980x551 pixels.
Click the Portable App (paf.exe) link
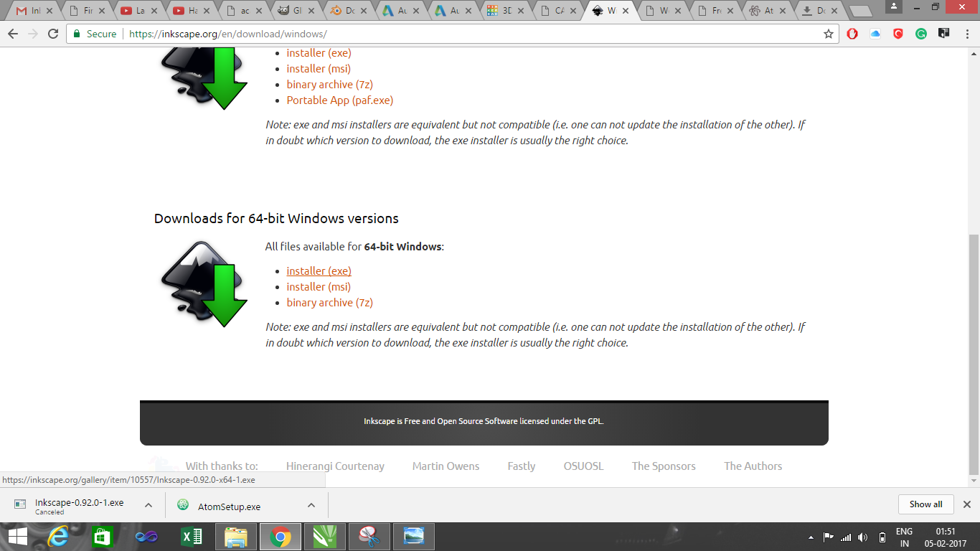[x=340, y=100]
